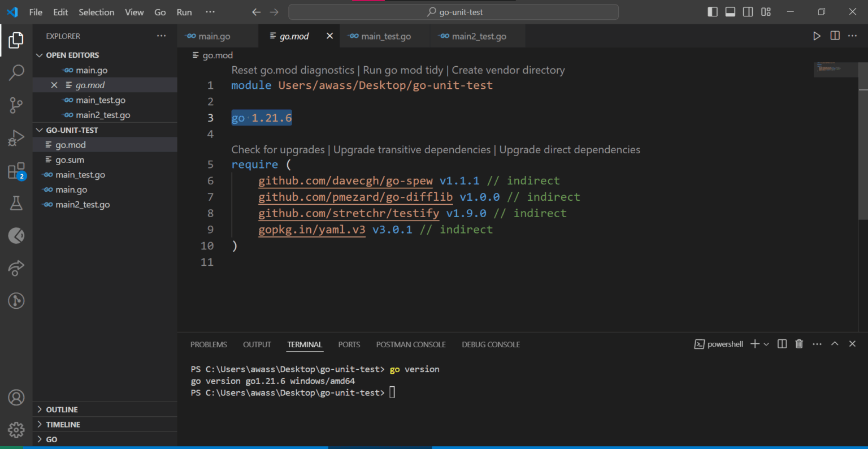Open the Testing beaker view
Image resolution: width=868 pixels, height=449 pixels.
click(16, 203)
